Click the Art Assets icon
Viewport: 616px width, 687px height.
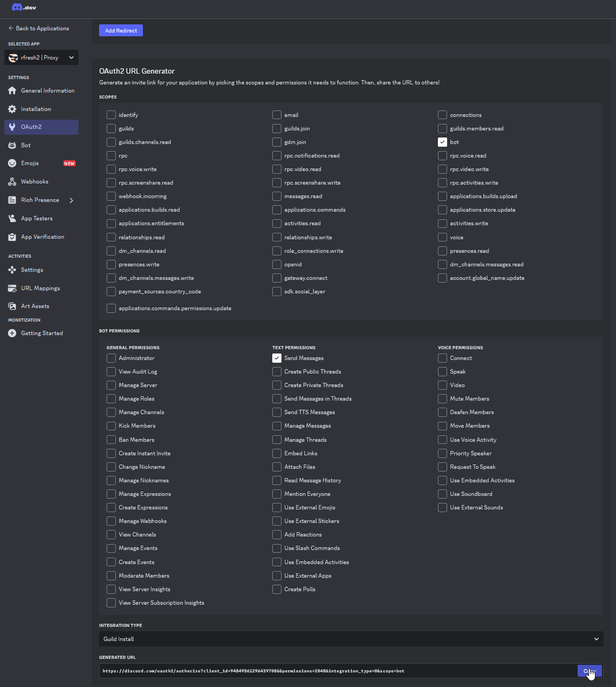pos(12,306)
